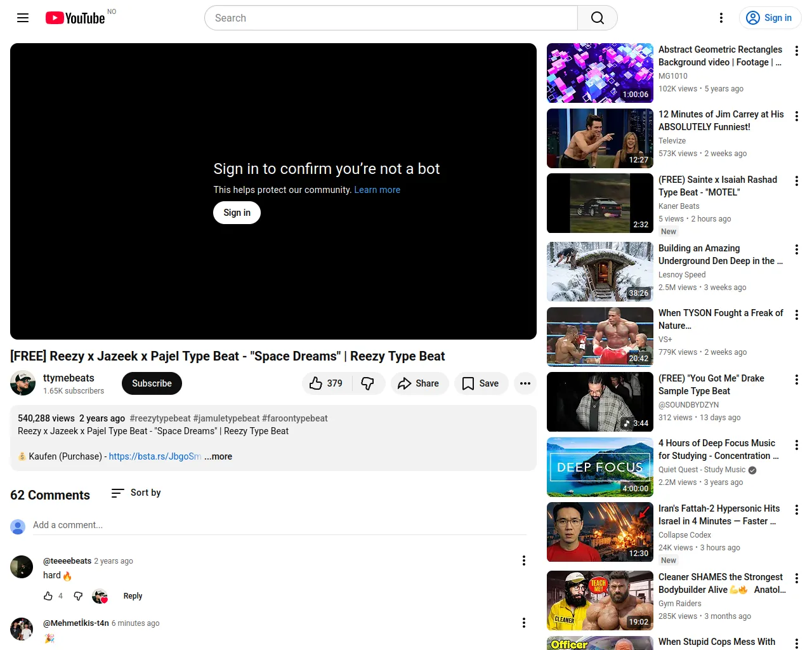Click the YouTube logo home icon
Screen dimensions: 812x650
click(x=75, y=18)
